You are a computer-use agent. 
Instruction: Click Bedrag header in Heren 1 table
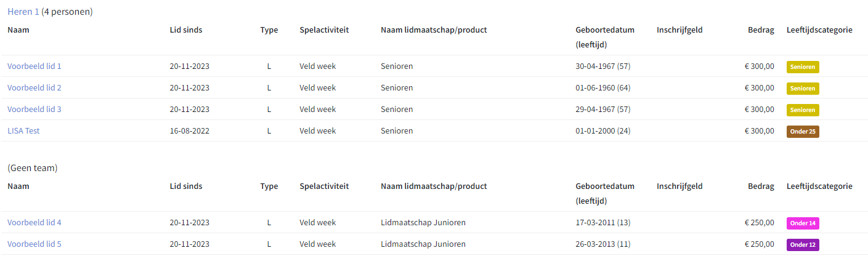tap(761, 30)
